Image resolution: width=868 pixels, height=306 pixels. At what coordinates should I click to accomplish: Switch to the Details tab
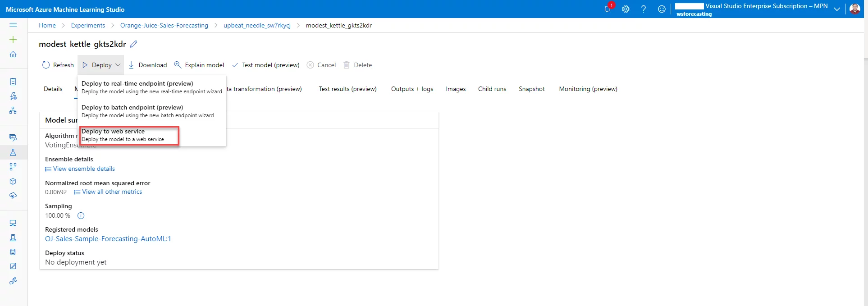click(53, 89)
